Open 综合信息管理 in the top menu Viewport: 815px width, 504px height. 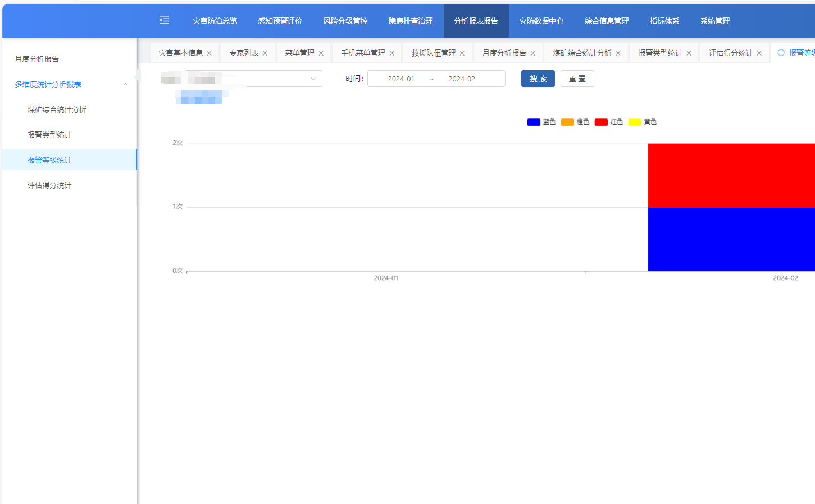(x=607, y=21)
